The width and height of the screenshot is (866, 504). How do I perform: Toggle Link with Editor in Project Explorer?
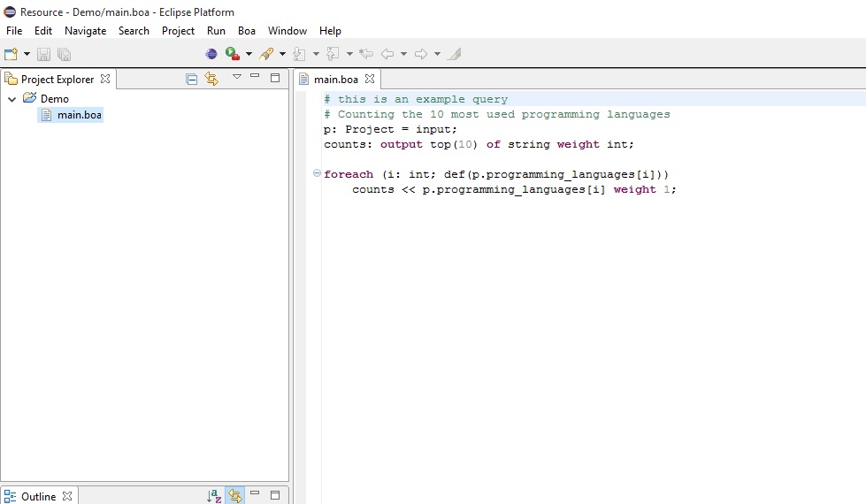click(211, 79)
